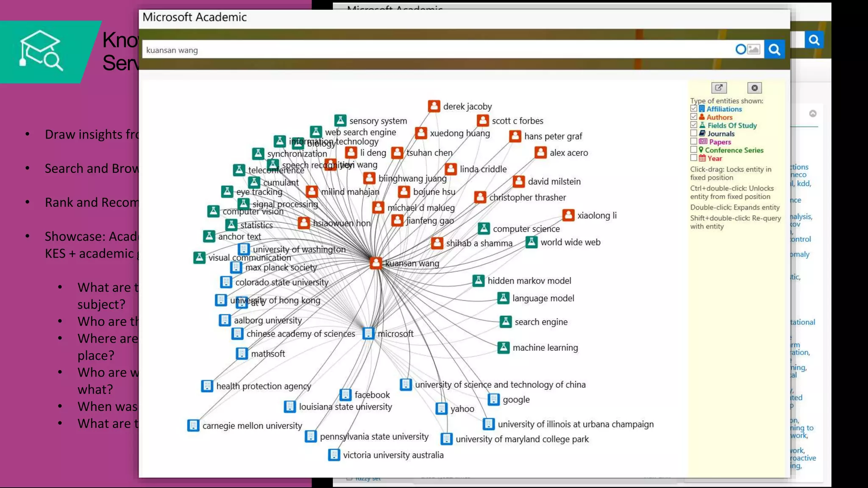The width and height of the screenshot is (868, 488).
Task: Uncheck the Authors entity checkbox
Action: point(693,116)
